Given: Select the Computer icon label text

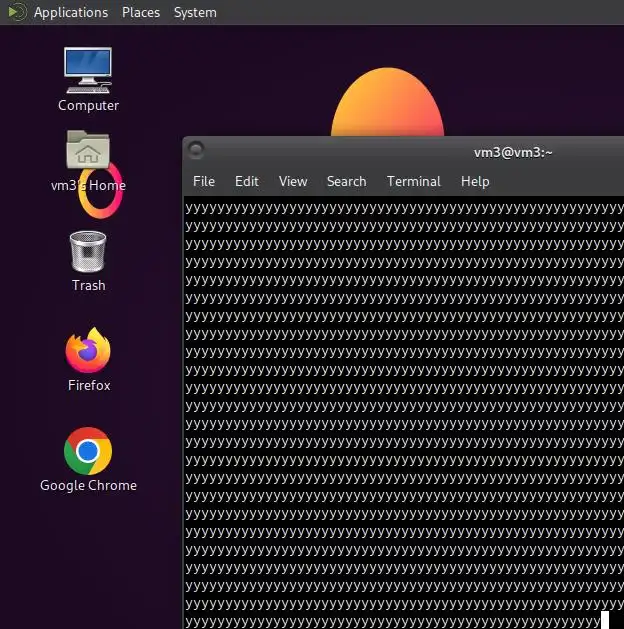Looking at the screenshot, I should coord(88,105).
